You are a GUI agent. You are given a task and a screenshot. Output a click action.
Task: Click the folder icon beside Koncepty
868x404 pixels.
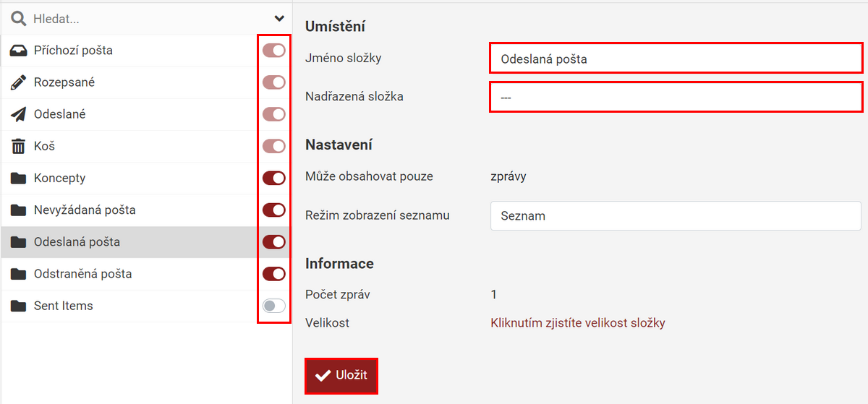19,179
